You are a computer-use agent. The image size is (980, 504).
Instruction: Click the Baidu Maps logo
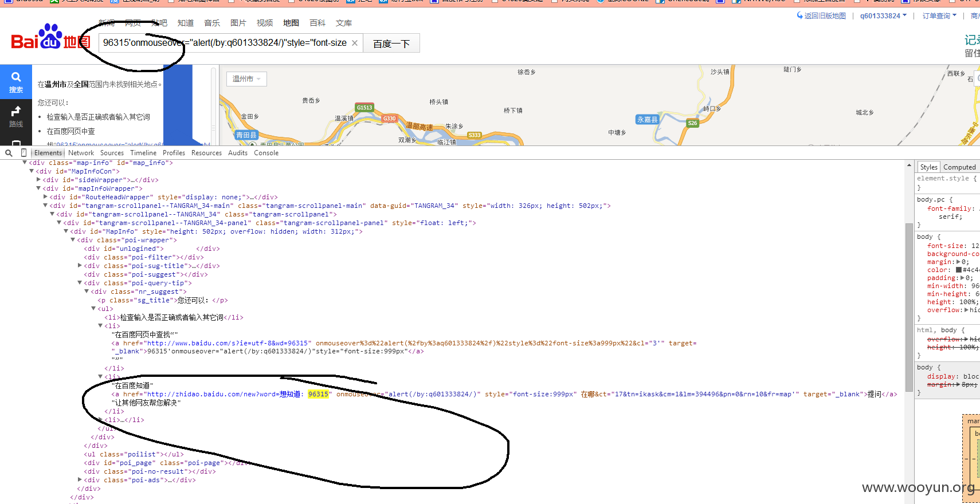[50, 37]
